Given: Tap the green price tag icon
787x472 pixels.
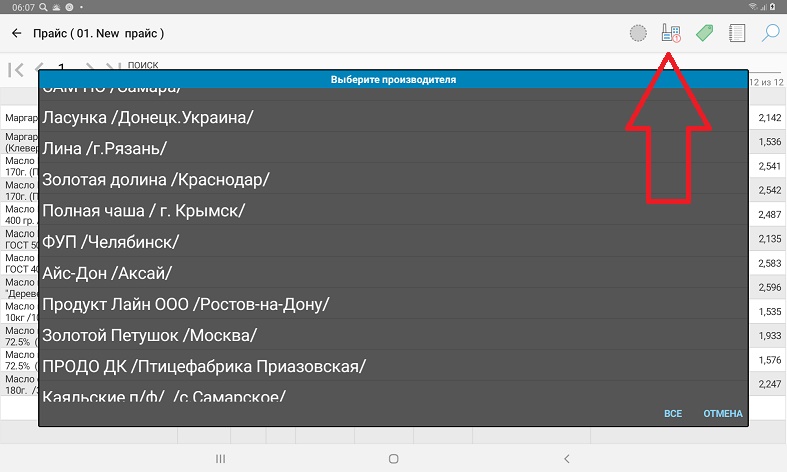Looking at the screenshot, I should click(x=704, y=34).
